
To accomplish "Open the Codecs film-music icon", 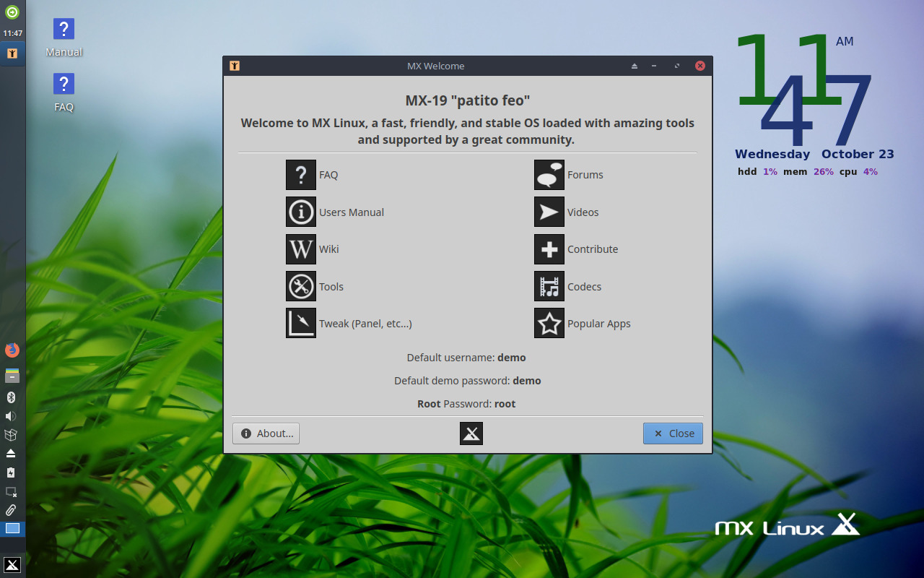I will [549, 286].
